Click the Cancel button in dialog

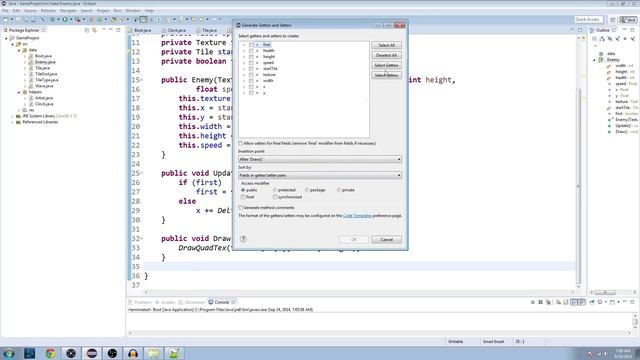386,240
